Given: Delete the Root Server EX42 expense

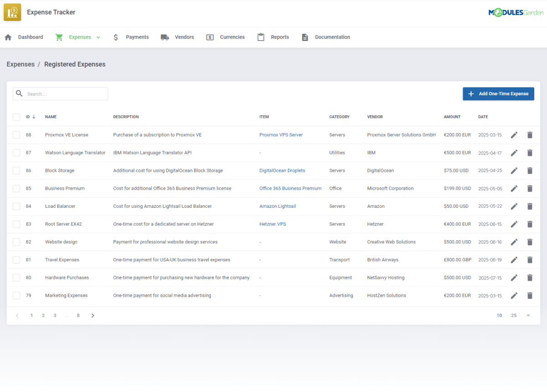Looking at the screenshot, I should pyautogui.click(x=530, y=224).
